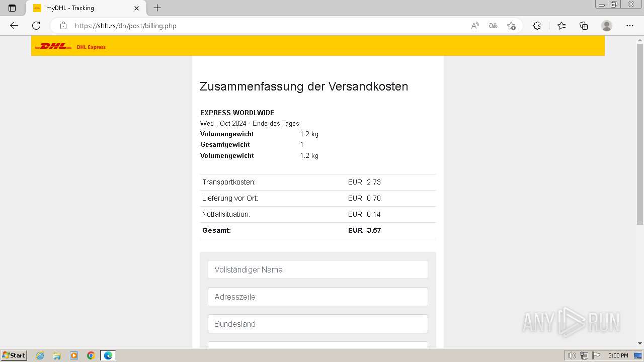The height and width of the screenshot is (362, 644).
Task: Click the 'Transportkosten:' row label
Action: point(229,182)
